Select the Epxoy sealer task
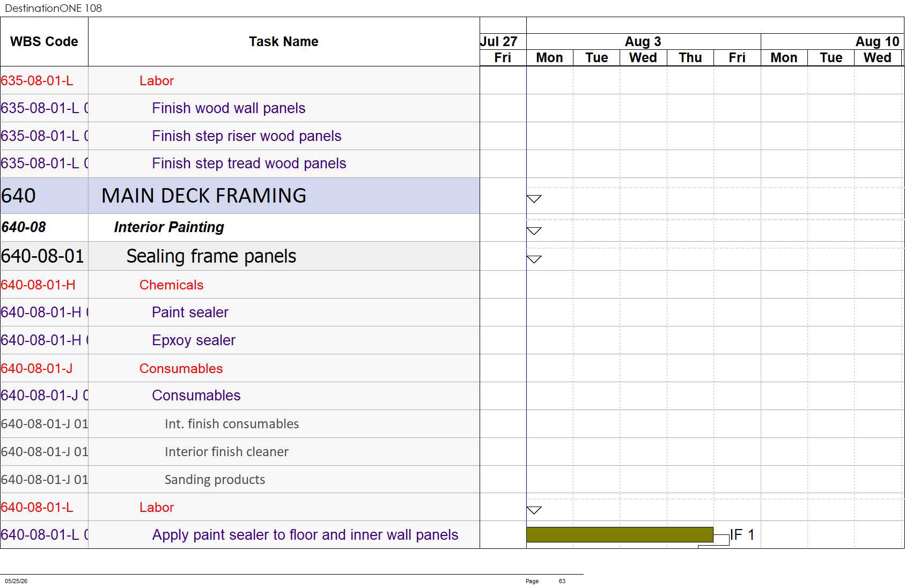Image resolution: width=905 pixels, height=588 pixels. coord(194,340)
